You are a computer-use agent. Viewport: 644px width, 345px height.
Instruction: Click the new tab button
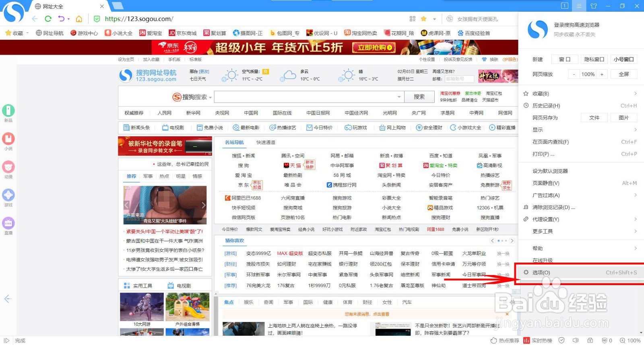pyautogui.click(x=118, y=6)
